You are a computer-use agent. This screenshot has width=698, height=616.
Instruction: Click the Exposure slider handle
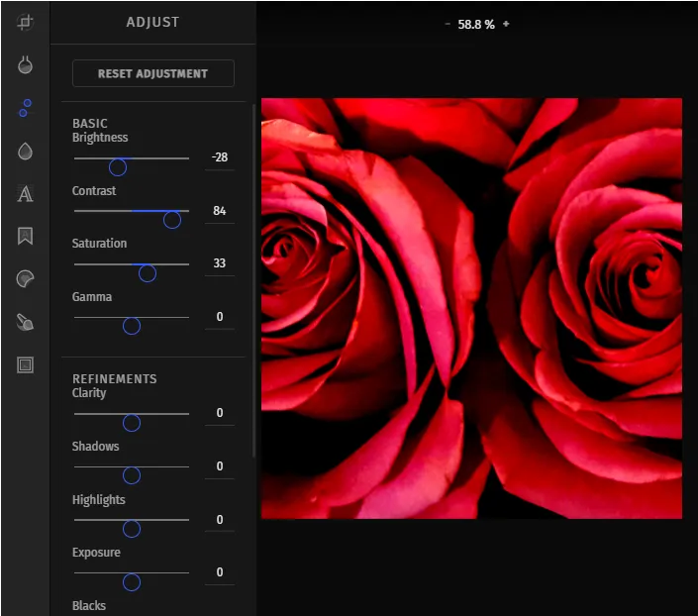(x=132, y=582)
